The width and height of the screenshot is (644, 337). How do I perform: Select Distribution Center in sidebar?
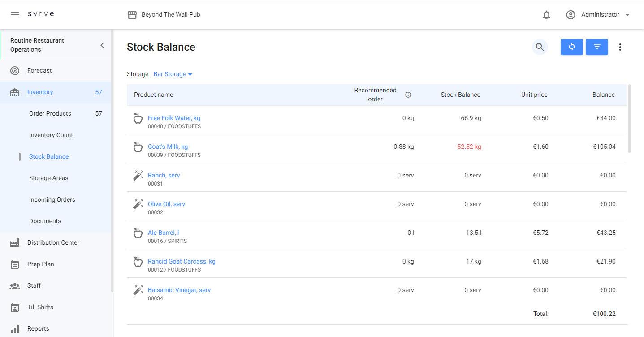coord(53,242)
